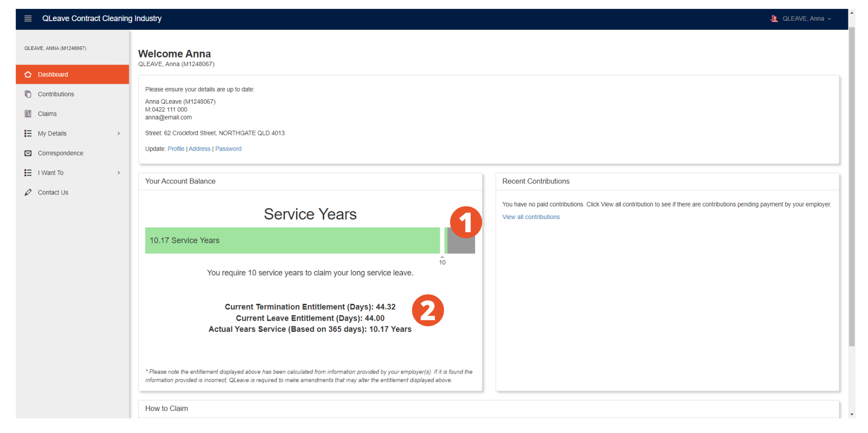
Task: Click 'You require 10 service years' text
Action: (x=310, y=273)
